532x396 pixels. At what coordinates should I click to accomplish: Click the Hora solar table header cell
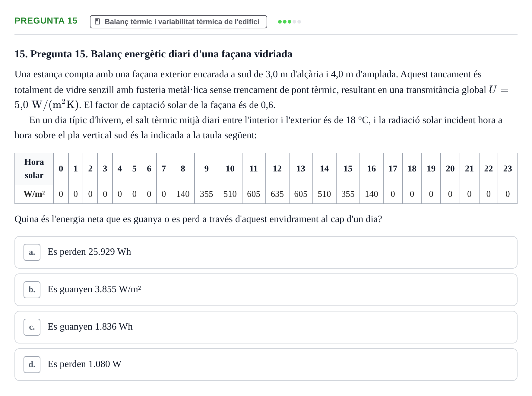coord(34,169)
